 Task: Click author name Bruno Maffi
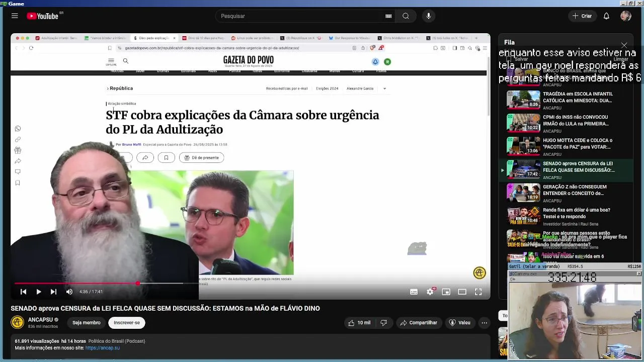click(x=131, y=144)
